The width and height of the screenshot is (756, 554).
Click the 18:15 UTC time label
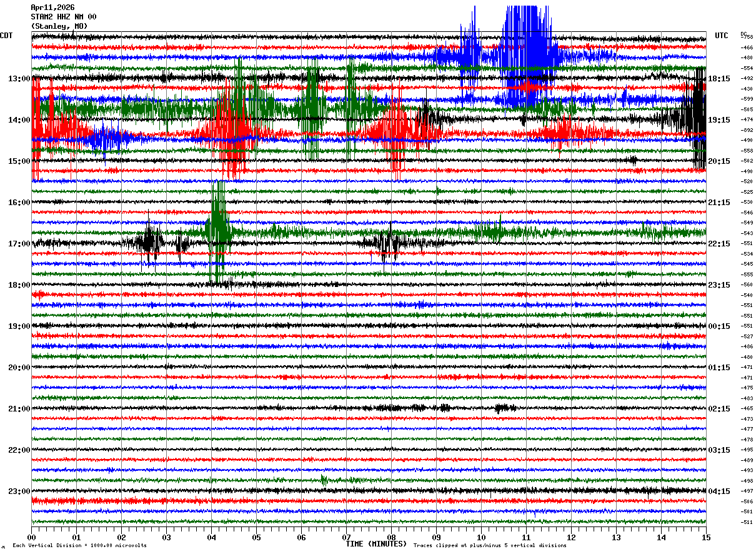(x=719, y=79)
